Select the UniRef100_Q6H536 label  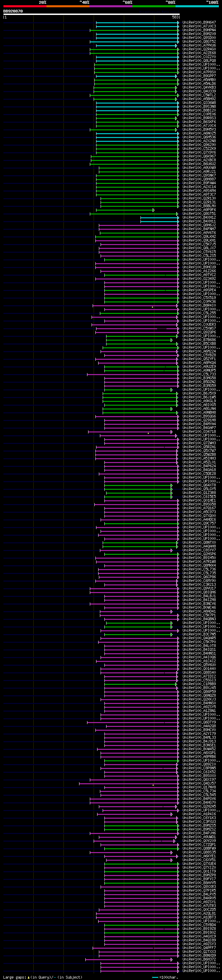(199, 137)
